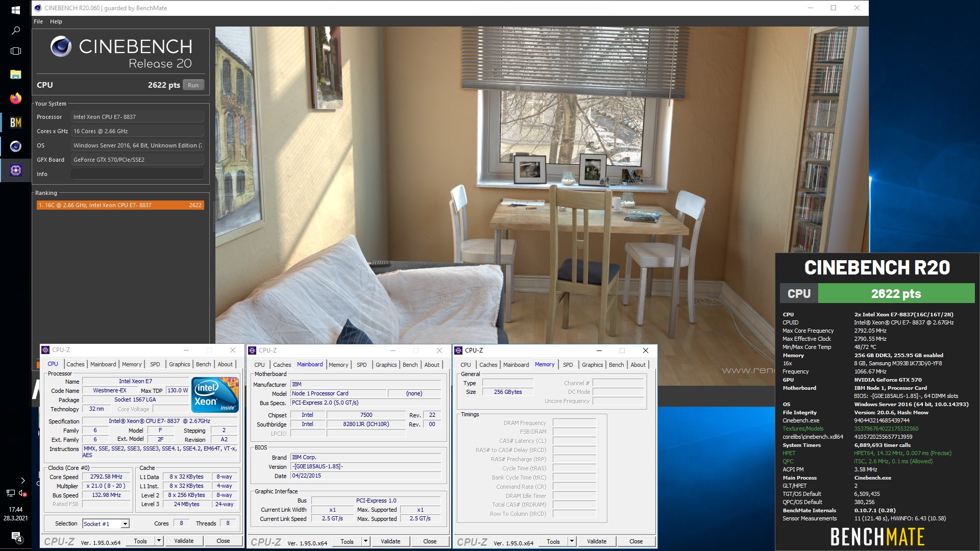
Task: Open CPU tab in Memory CPU-Z window
Action: pyautogui.click(x=465, y=365)
